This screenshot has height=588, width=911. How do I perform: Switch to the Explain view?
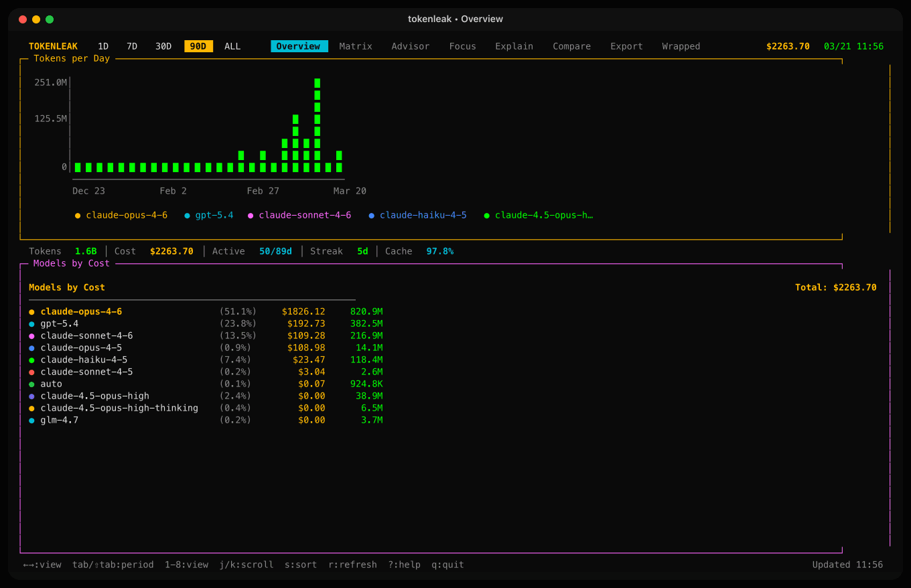pyautogui.click(x=514, y=46)
